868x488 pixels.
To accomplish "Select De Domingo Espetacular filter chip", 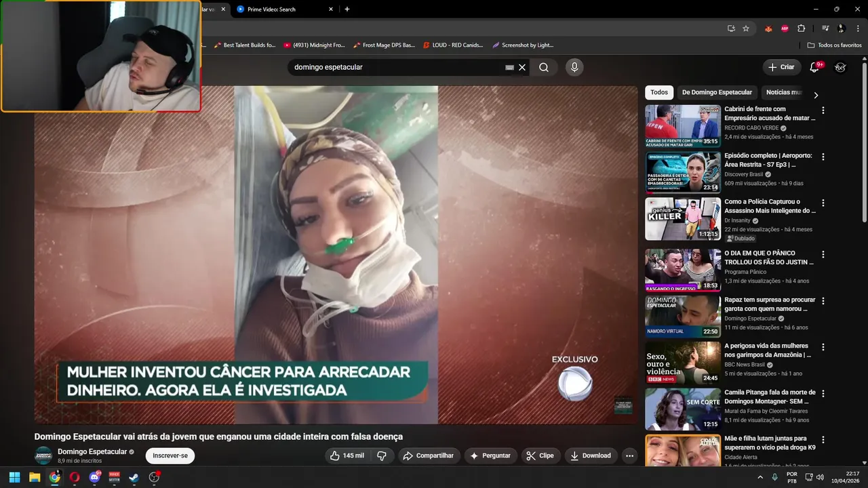I will (717, 92).
